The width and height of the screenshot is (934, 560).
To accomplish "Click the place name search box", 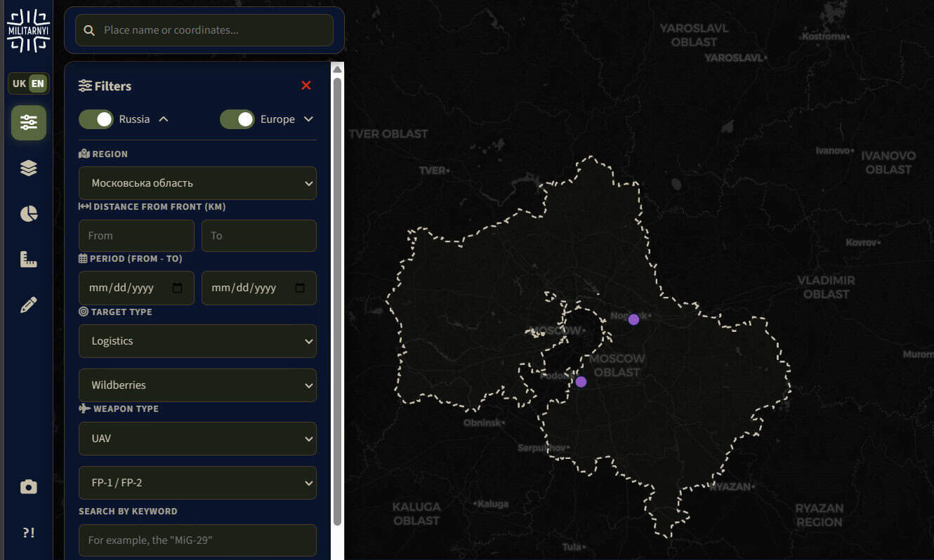I will click(204, 30).
